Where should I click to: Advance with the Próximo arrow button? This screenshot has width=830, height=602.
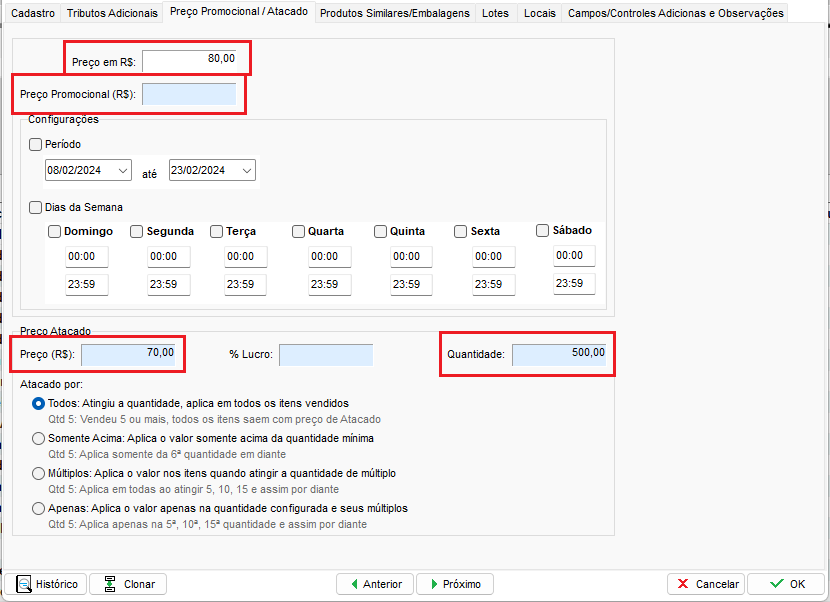454,584
